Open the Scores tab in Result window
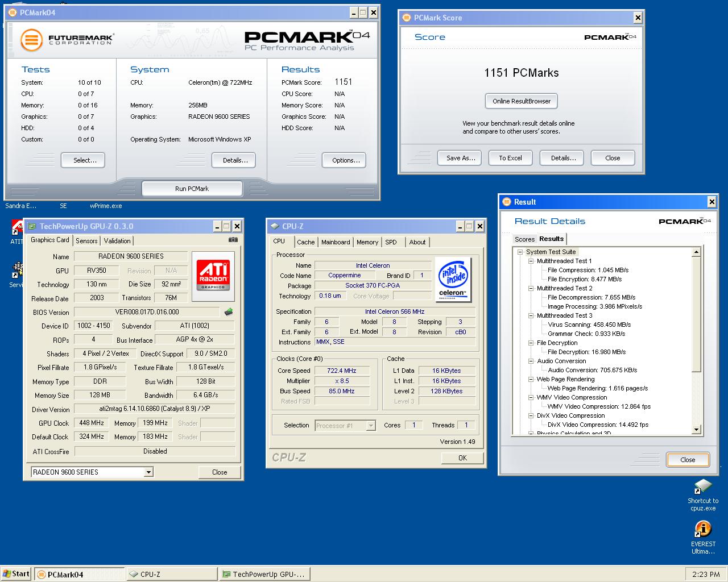Image resolution: width=728 pixels, height=582 pixels. pos(524,239)
